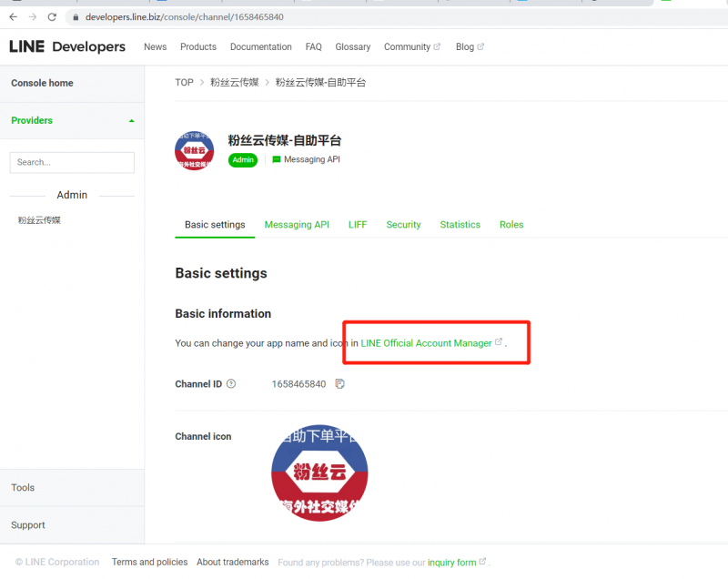Switch to the Messaging API tab
The width and height of the screenshot is (728, 579).
click(x=297, y=225)
